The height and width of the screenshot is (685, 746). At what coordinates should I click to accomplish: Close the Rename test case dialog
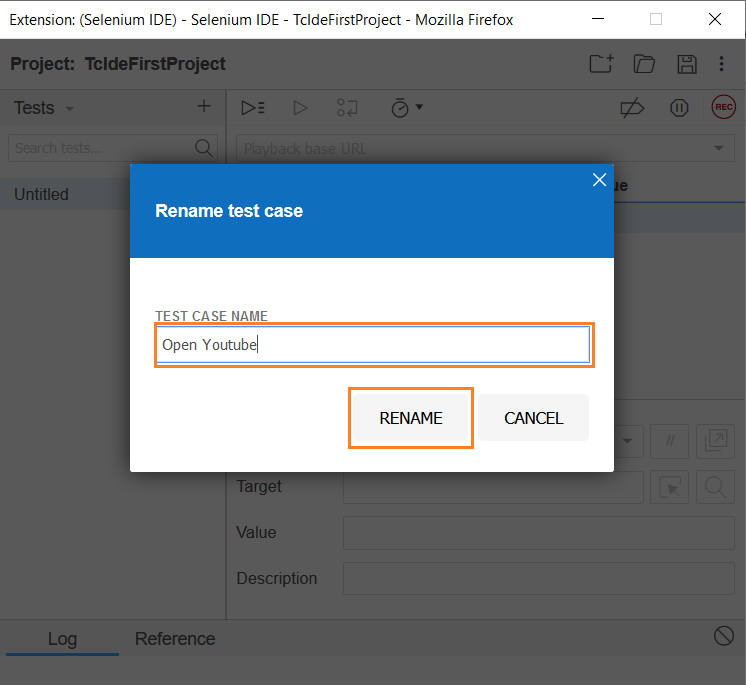[x=599, y=180]
